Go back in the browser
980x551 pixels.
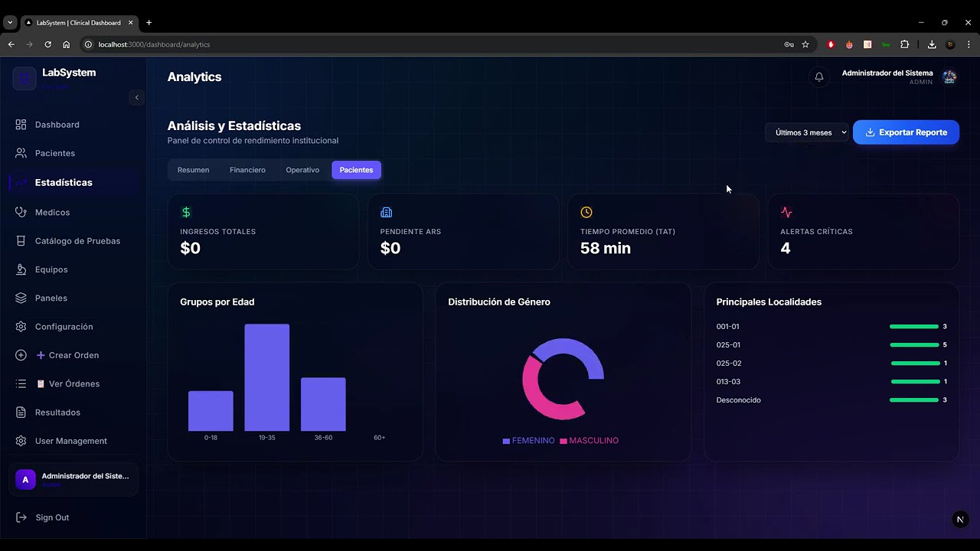coord(11,44)
